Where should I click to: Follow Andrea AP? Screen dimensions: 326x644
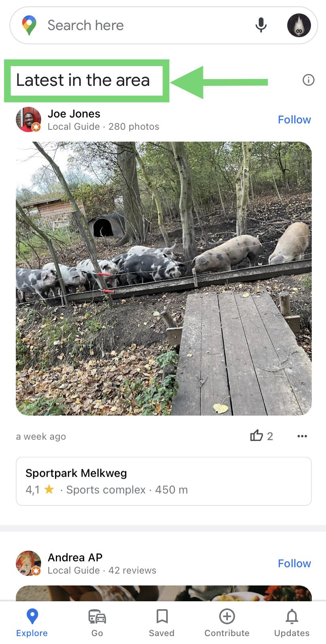pyautogui.click(x=294, y=563)
